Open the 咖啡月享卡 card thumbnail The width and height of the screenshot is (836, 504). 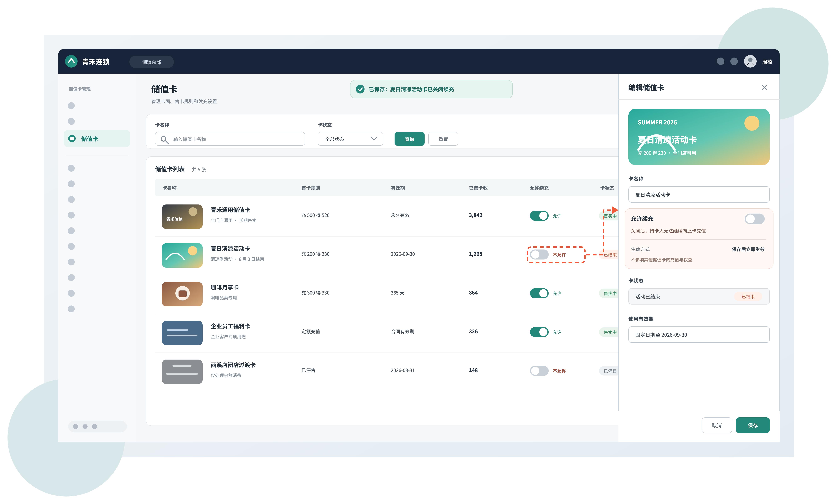182,294
